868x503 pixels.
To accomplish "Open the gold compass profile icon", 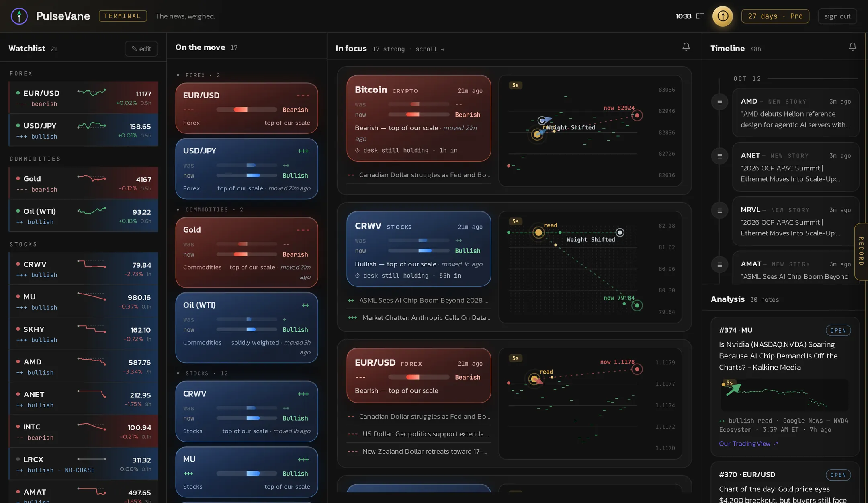I will click(723, 16).
